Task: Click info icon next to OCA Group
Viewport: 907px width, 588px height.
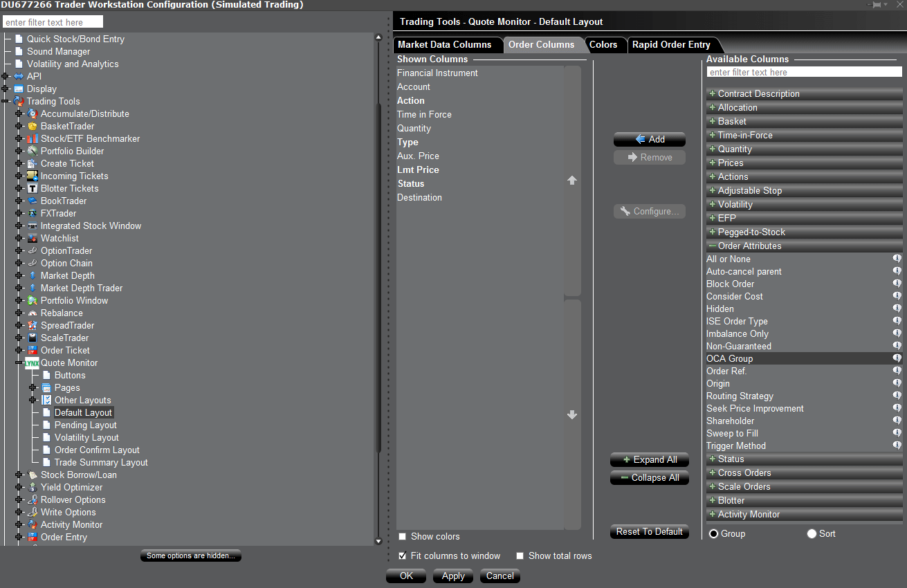Action: point(897,358)
